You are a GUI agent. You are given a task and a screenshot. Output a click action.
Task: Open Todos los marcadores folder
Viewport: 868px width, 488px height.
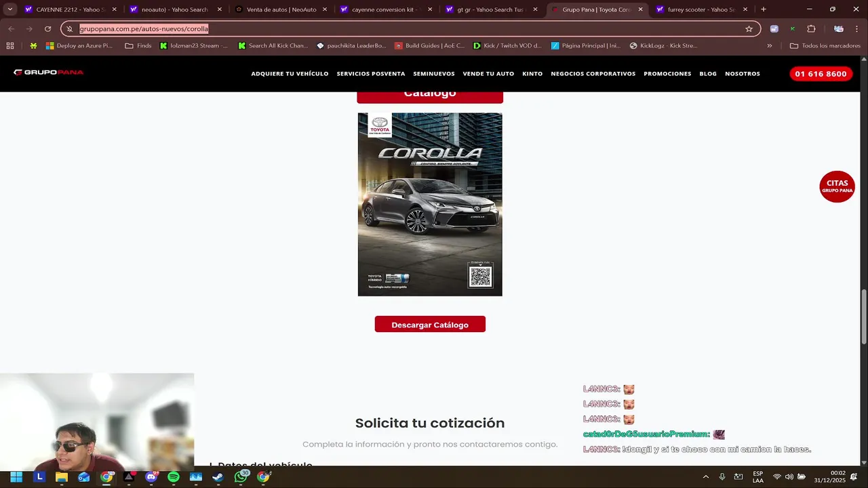[x=825, y=46]
